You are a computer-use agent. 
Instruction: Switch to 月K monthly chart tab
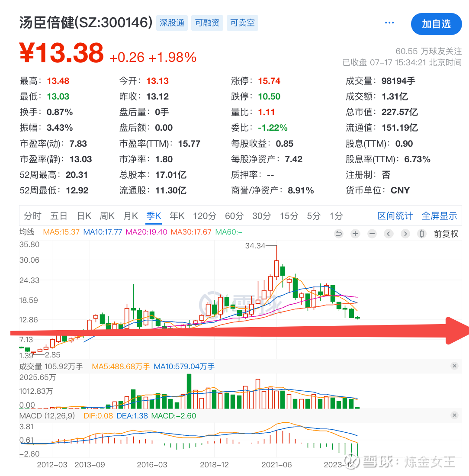[x=131, y=216]
